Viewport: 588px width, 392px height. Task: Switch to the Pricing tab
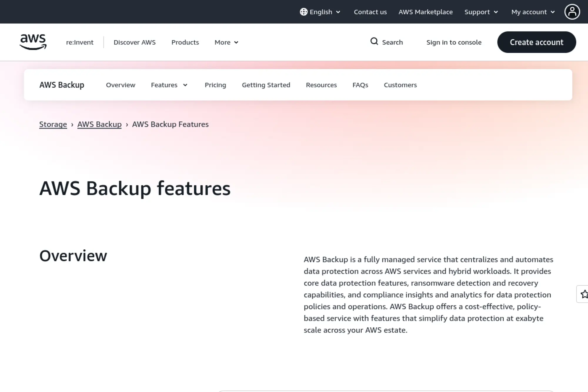point(215,85)
